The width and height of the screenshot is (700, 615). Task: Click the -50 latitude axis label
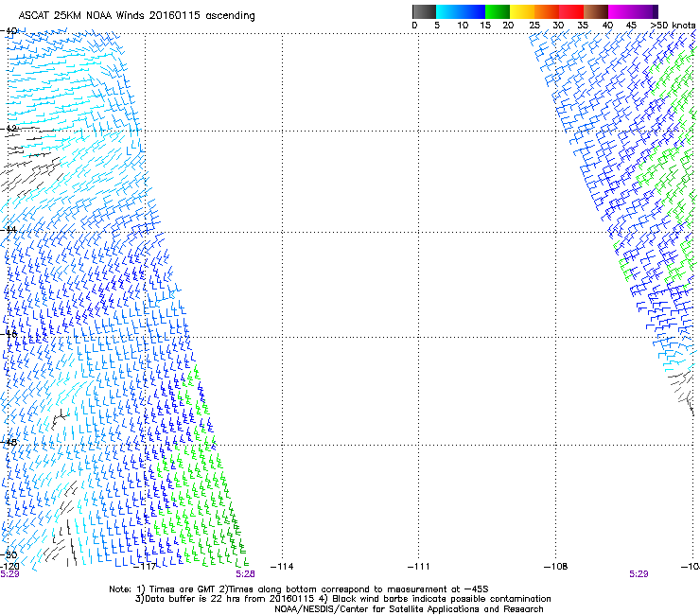(9, 555)
